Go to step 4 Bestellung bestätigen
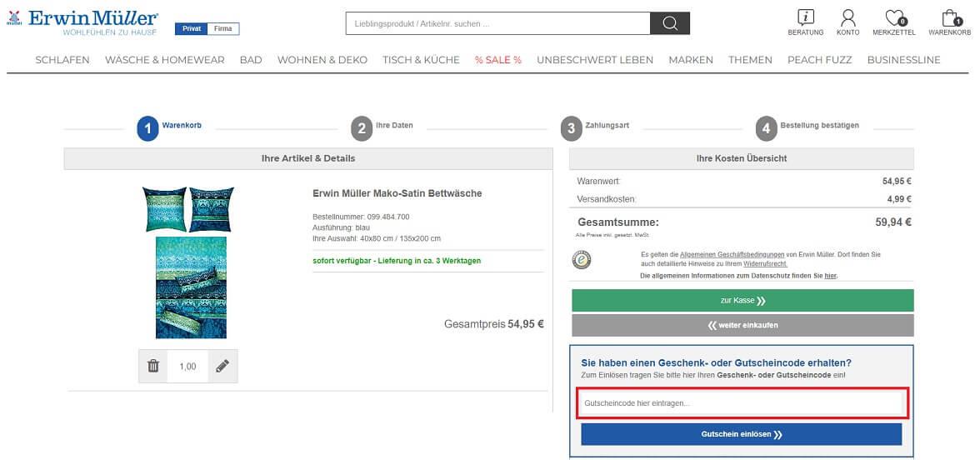Viewport: 980px width, 460px height. pyautogui.click(x=807, y=128)
